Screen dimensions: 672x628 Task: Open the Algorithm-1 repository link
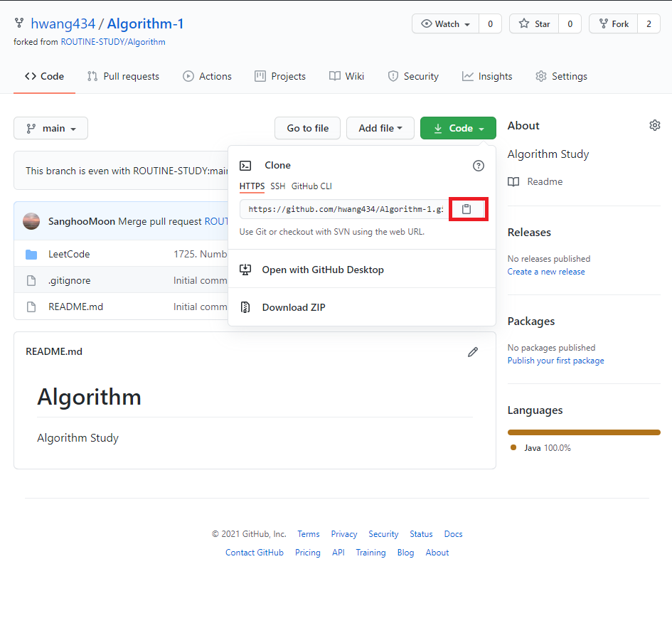coord(145,23)
